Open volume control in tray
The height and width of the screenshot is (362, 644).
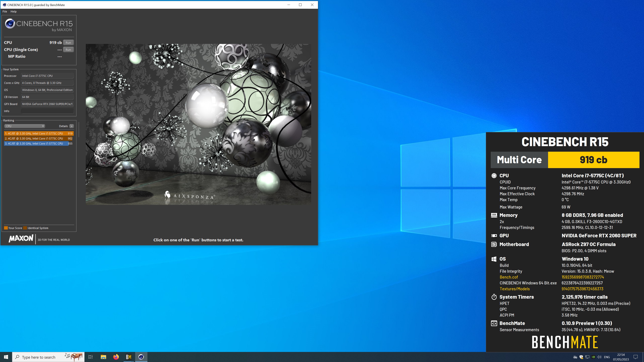(x=599, y=357)
